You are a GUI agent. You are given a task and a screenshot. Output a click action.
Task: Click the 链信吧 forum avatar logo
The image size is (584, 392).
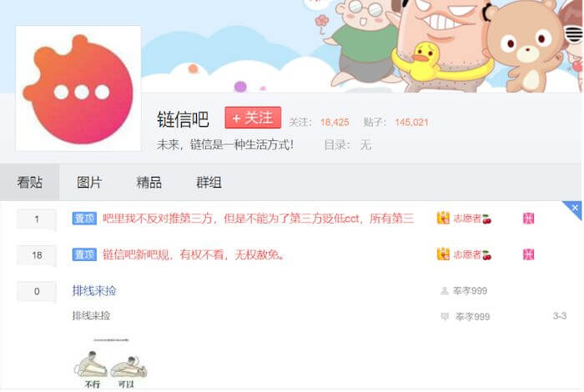tap(78, 88)
